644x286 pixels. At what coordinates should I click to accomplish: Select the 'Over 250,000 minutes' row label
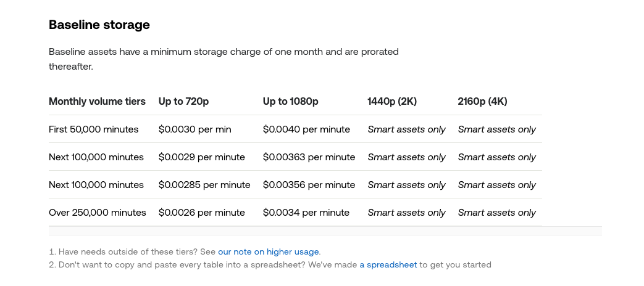pos(98,213)
